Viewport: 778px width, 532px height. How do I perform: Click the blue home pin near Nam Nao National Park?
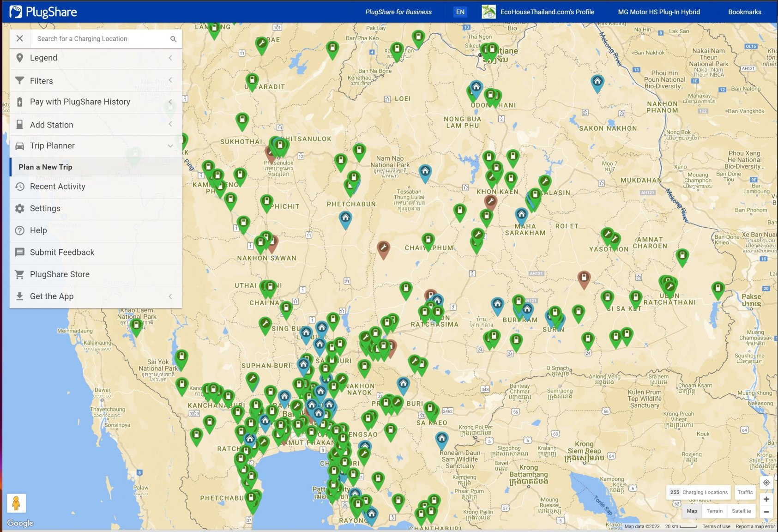click(x=425, y=173)
